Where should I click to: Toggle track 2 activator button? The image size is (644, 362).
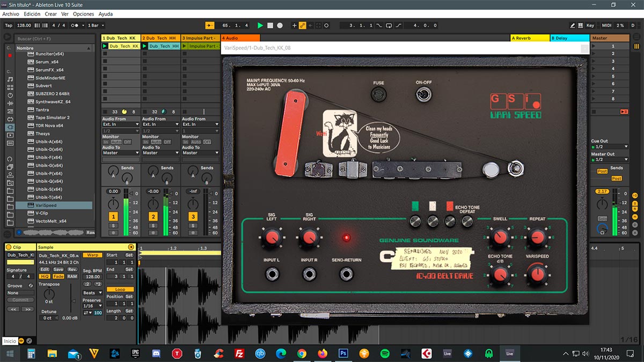pyautogui.click(x=153, y=217)
